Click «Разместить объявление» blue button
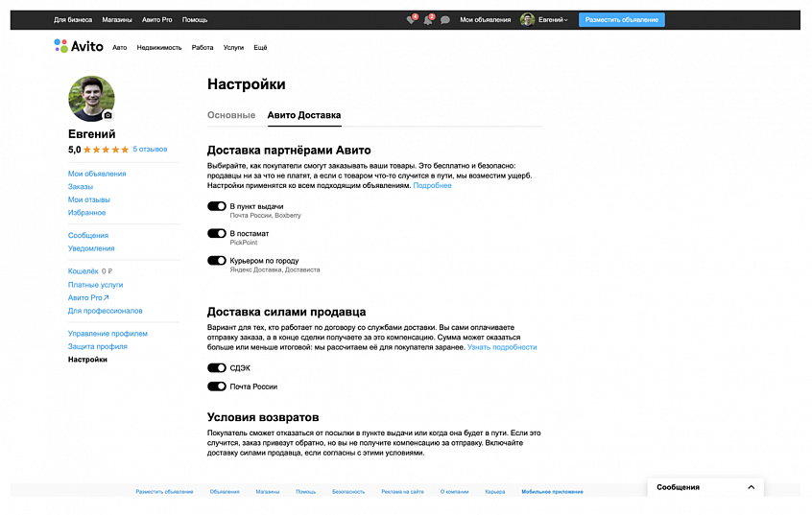 point(621,20)
